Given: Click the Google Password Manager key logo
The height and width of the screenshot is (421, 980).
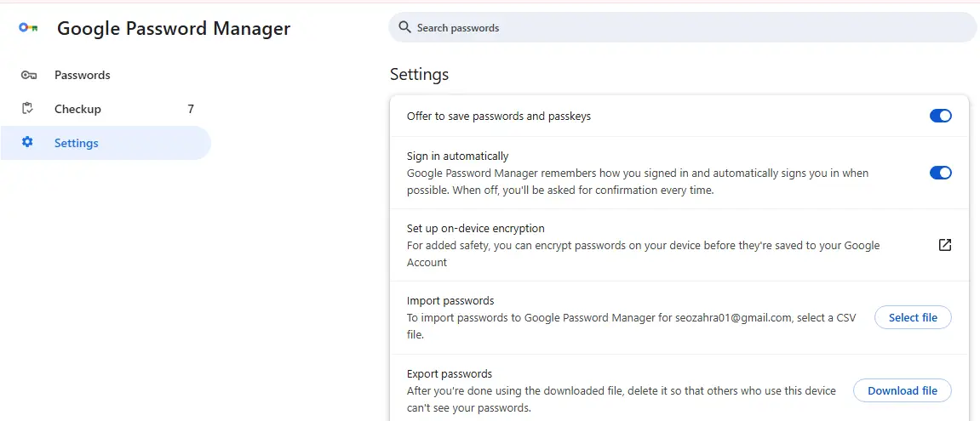Looking at the screenshot, I should pos(28,28).
